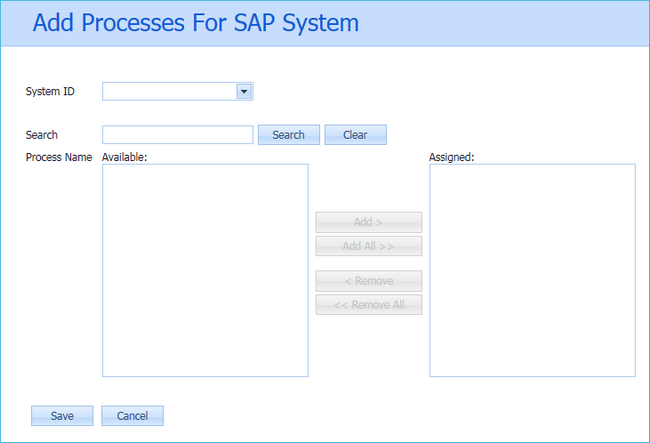This screenshot has height=443, width=650.
Task: Click the Add > button
Action: point(369,222)
